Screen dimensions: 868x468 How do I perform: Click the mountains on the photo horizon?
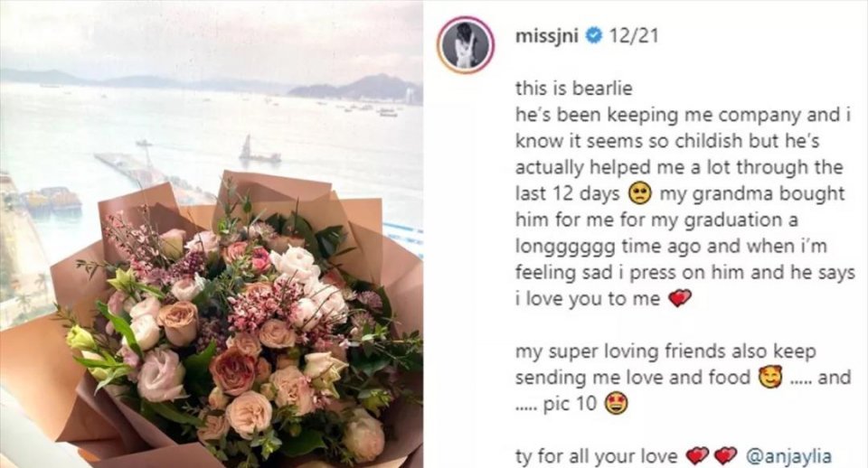pyautogui.click(x=211, y=83)
